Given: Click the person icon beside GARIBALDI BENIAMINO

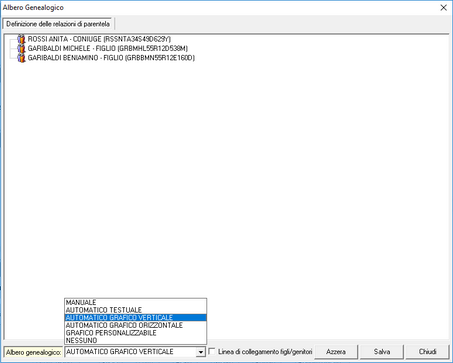Looking at the screenshot, I should (21, 58).
